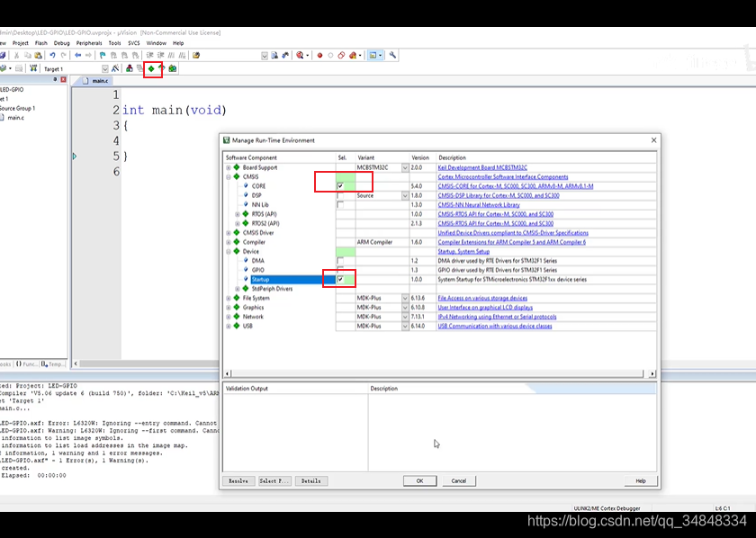Click dialog horizontal scrollbar right arrow

click(x=652, y=373)
